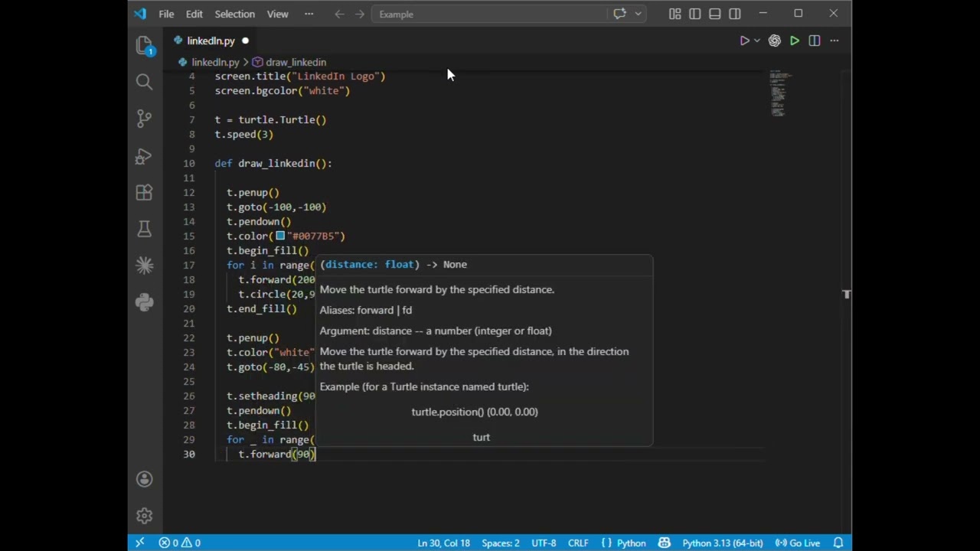
Task: Click the screen.title line of code
Action: [300, 76]
